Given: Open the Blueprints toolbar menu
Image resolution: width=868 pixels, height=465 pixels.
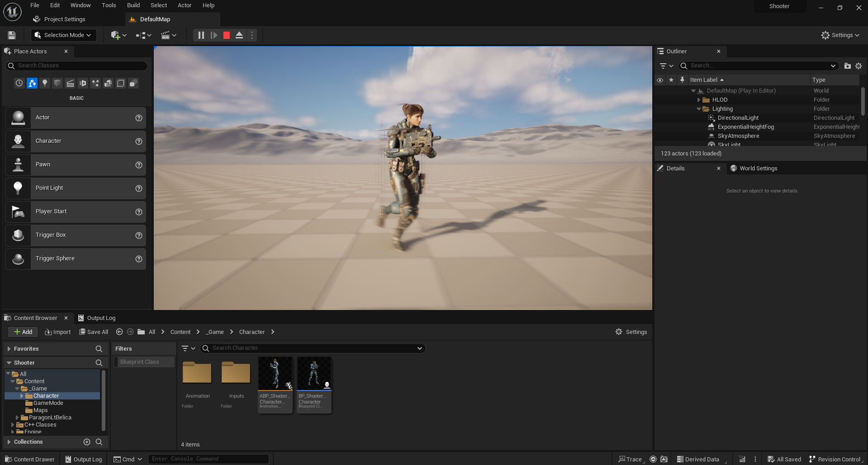Looking at the screenshot, I should point(144,35).
